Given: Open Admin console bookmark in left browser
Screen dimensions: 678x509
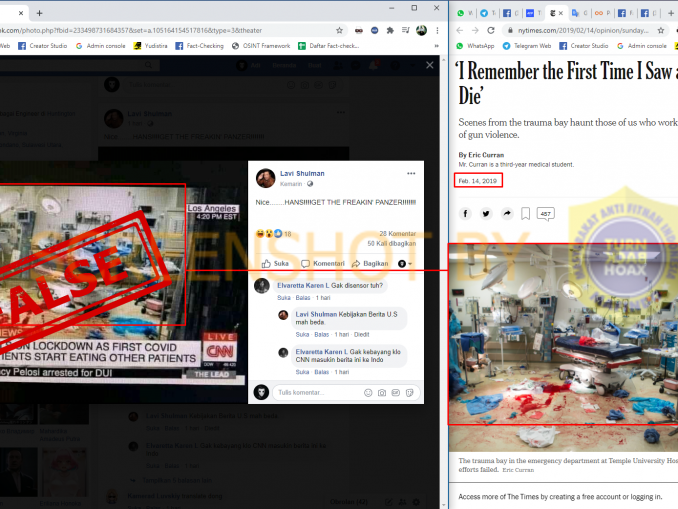Looking at the screenshot, I should (x=100, y=46).
